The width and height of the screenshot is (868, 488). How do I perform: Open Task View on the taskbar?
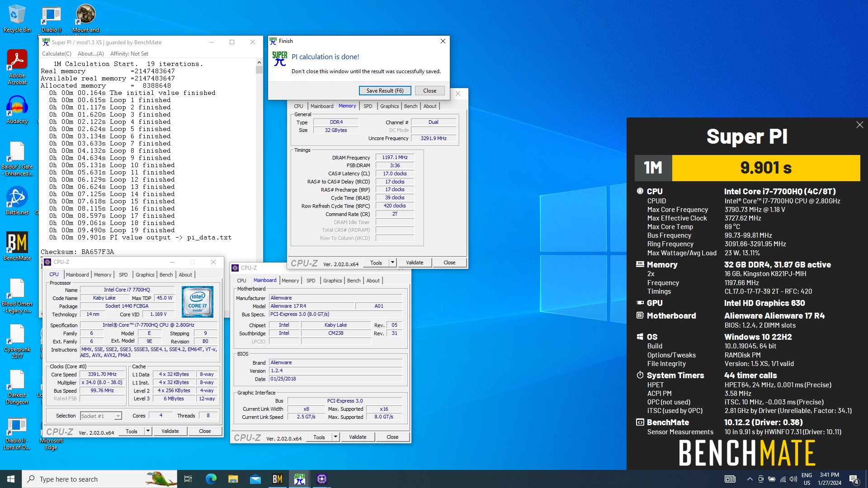[188, 479]
